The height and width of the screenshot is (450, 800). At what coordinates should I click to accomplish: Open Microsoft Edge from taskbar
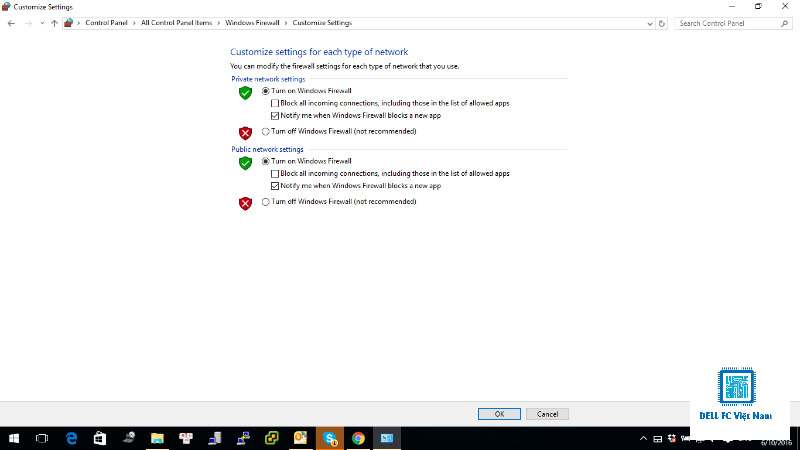pos(71,438)
